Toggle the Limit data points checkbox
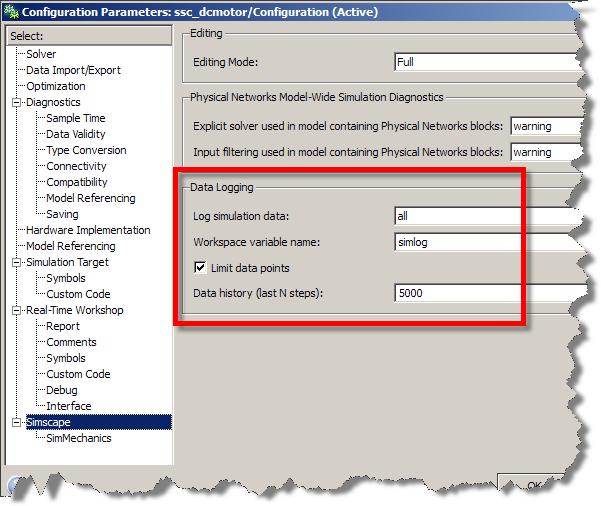This screenshot has height=506, width=601. pyautogui.click(x=200, y=268)
